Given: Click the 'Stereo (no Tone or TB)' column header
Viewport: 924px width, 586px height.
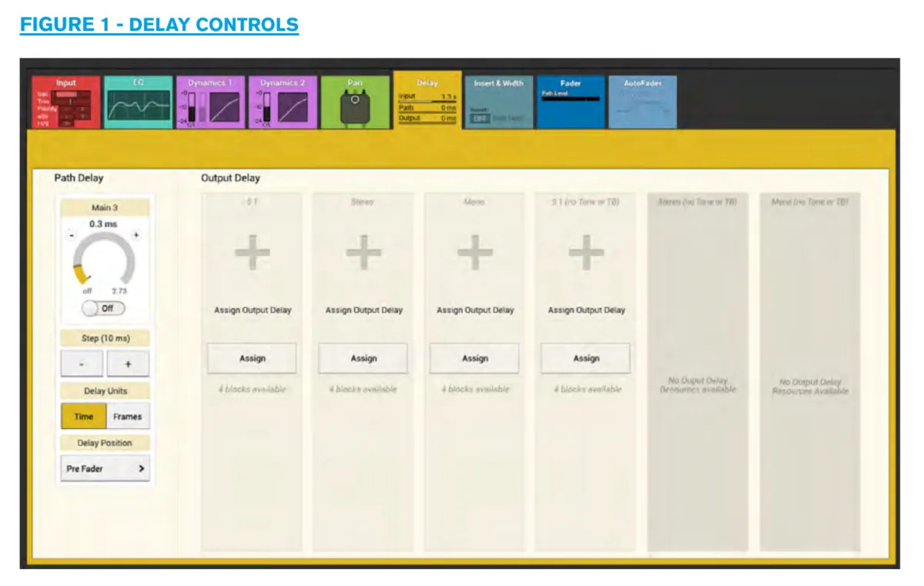Looking at the screenshot, I should [698, 202].
